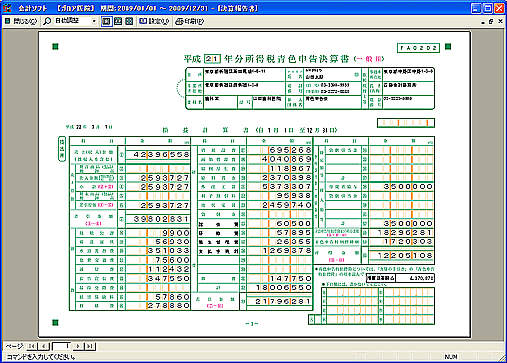Click the expense value 347550
The image size is (507, 363).
(x=169, y=278)
